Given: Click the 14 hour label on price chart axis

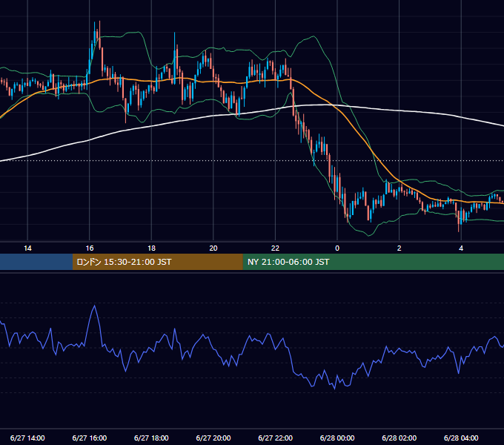Looking at the screenshot, I should click(x=27, y=248).
